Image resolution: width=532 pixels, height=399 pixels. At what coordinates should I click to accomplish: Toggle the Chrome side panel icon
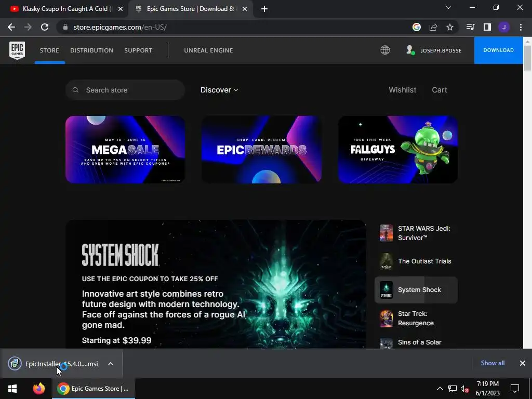click(487, 27)
